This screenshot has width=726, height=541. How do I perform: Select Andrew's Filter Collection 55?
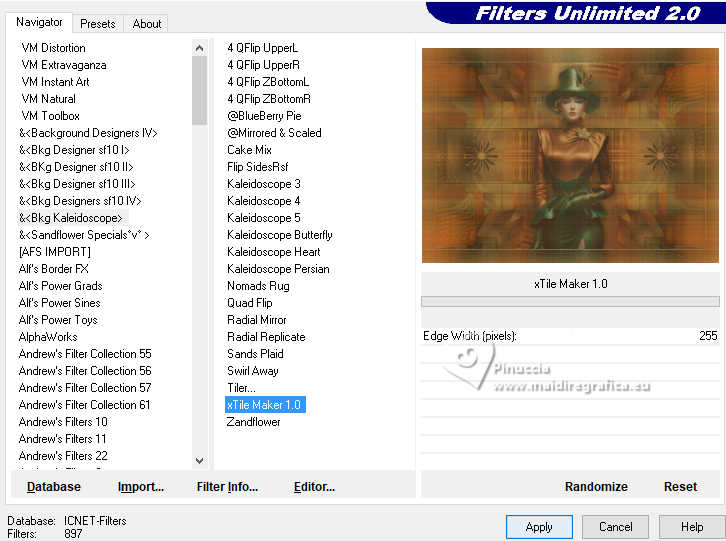pos(85,354)
